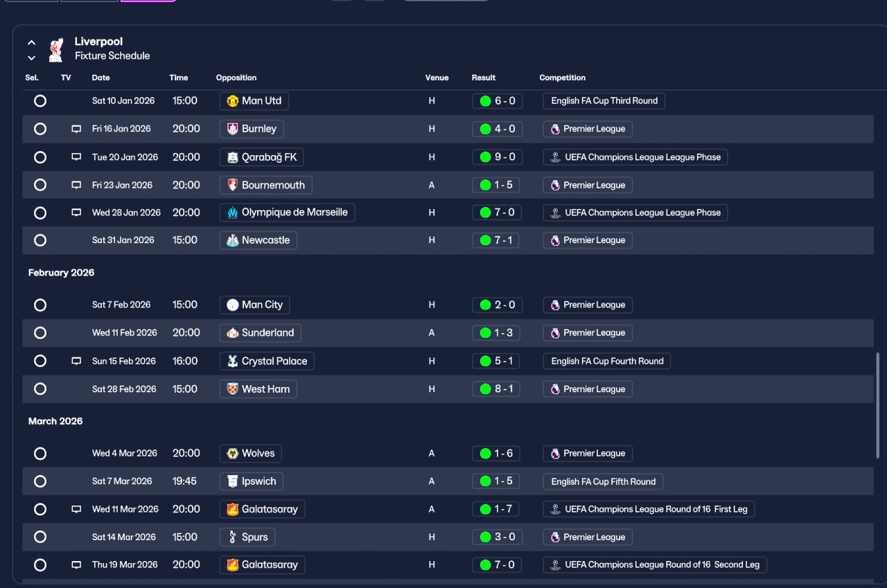Click the Sunderland club crest

point(233,332)
